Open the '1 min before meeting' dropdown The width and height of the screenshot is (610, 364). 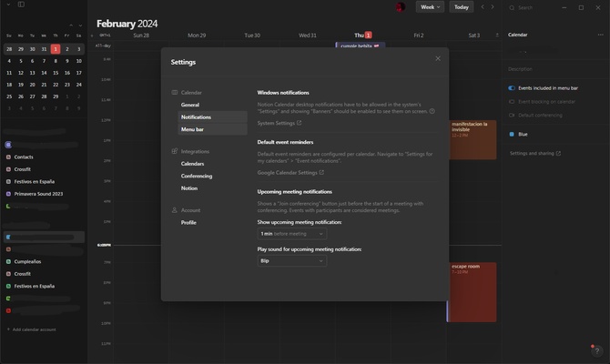[x=291, y=234]
